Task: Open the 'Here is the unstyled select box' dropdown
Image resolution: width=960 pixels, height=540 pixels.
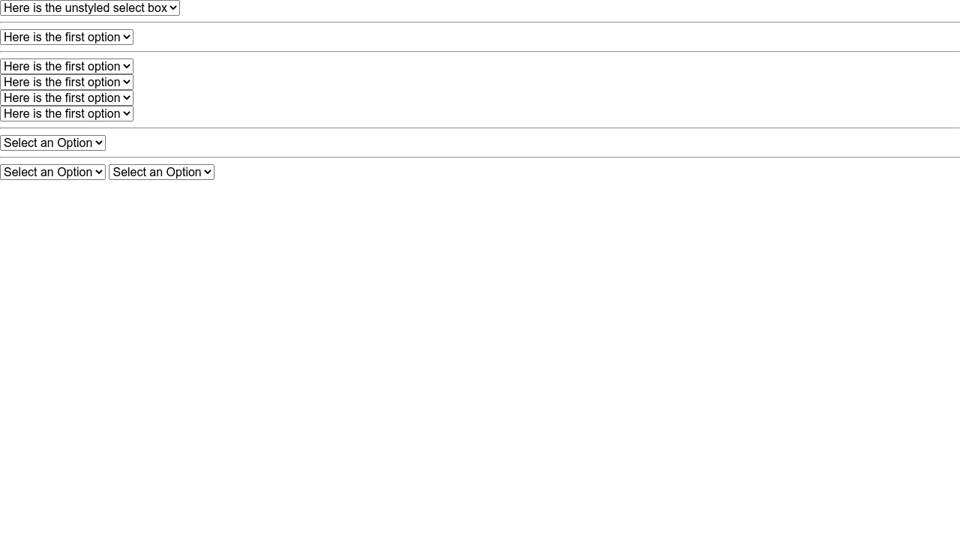Action: pyautogui.click(x=90, y=8)
